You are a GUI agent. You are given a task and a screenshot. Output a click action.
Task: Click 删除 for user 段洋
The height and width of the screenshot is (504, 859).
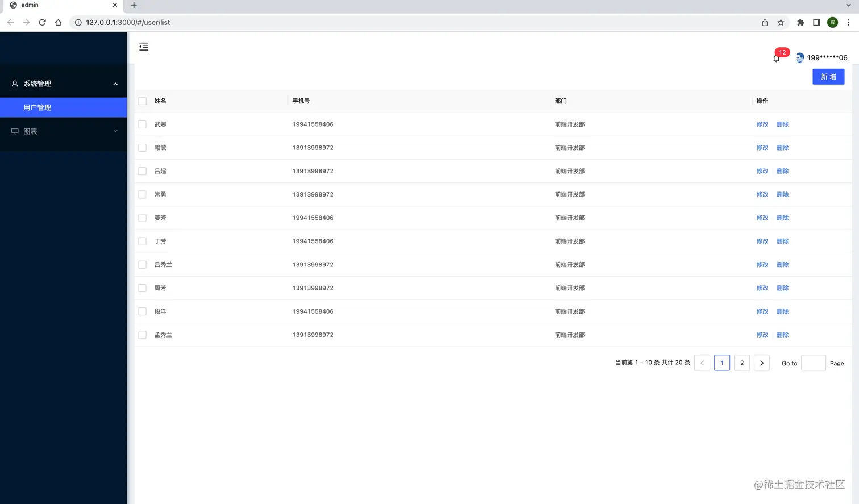[783, 311]
